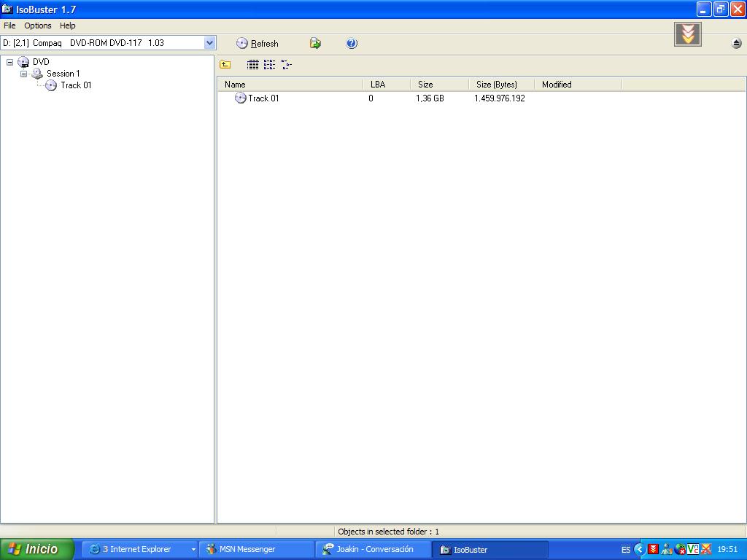Switch to details grid view icon
The height and width of the screenshot is (560, 747).
coord(253,64)
